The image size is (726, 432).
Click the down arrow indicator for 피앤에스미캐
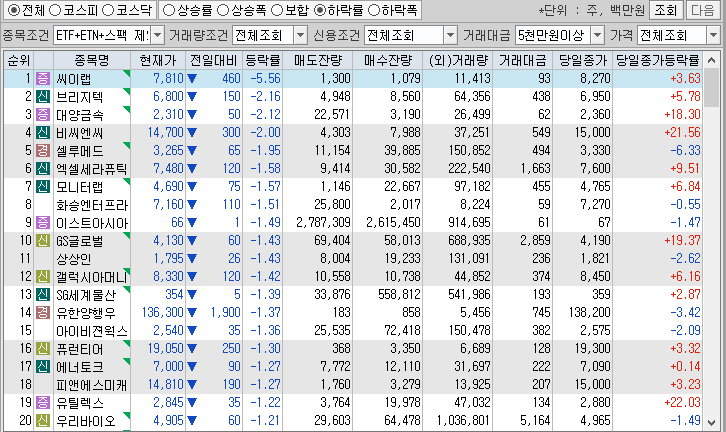[x=192, y=385]
